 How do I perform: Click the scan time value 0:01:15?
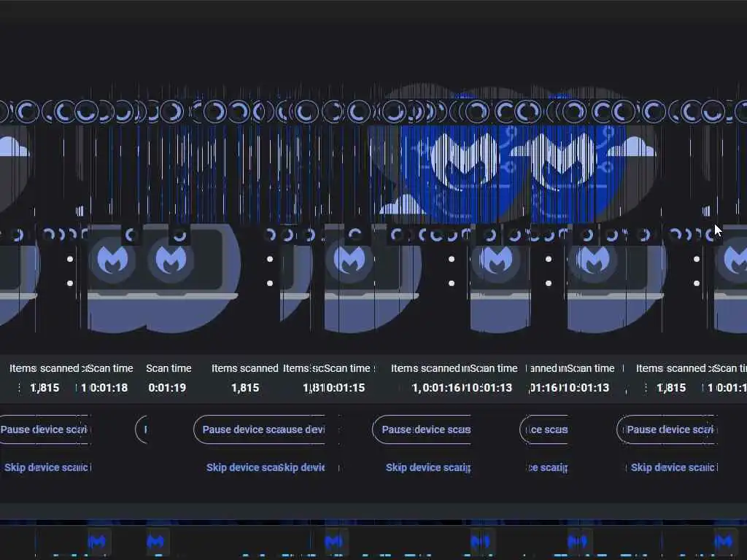point(345,388)
